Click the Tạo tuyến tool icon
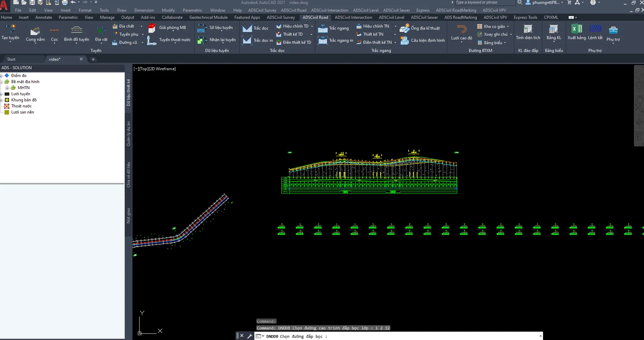Screen dimensions: 644x340 coord(10,29)
